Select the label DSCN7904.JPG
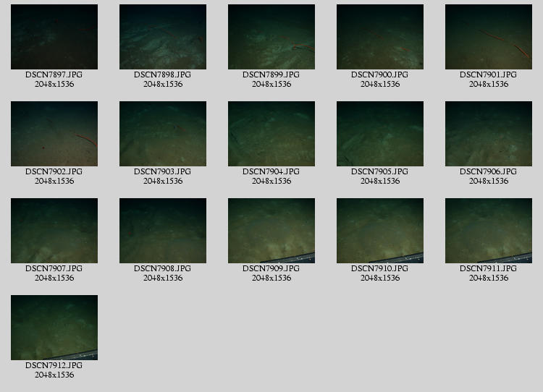This screenshot has width=543, height=392. point(271,171)
